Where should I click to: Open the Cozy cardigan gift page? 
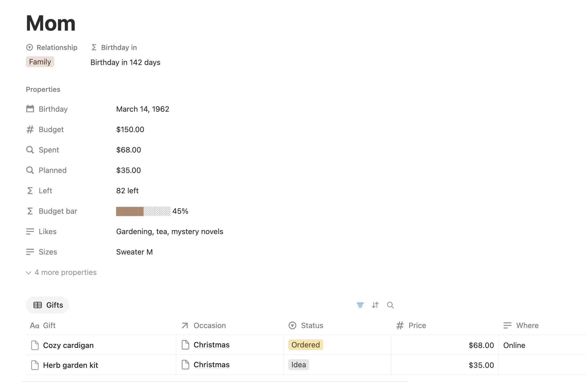point(68,345)
